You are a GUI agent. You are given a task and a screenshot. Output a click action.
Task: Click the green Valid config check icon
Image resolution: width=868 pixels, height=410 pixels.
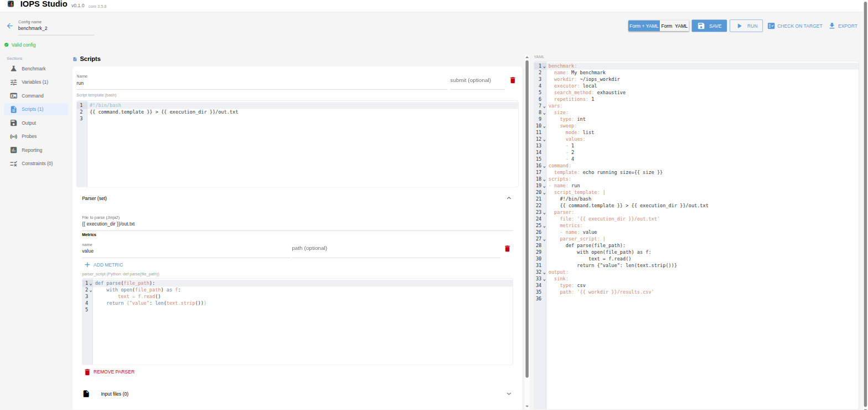(x=7, y=45)
